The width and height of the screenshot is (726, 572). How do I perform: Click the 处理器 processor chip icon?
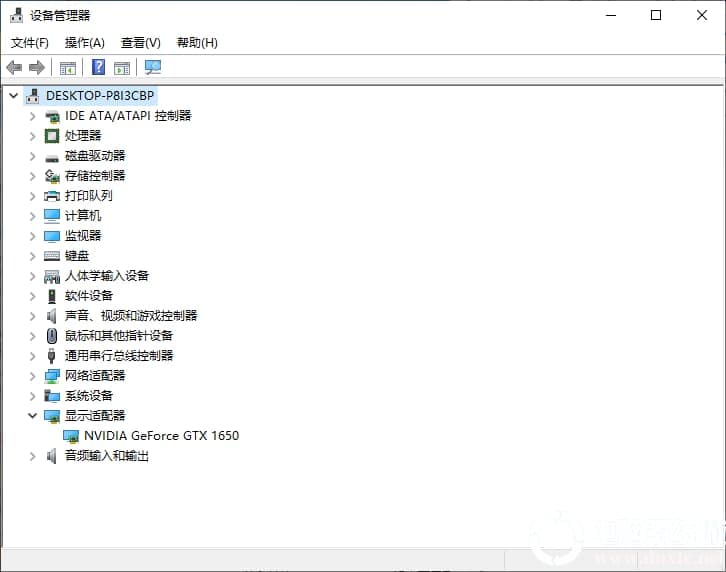51,136
